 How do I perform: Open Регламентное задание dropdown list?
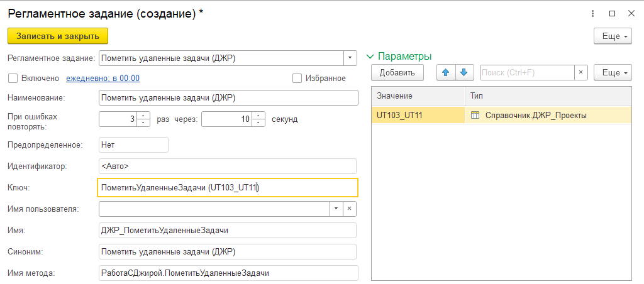(x=351, y=58)
